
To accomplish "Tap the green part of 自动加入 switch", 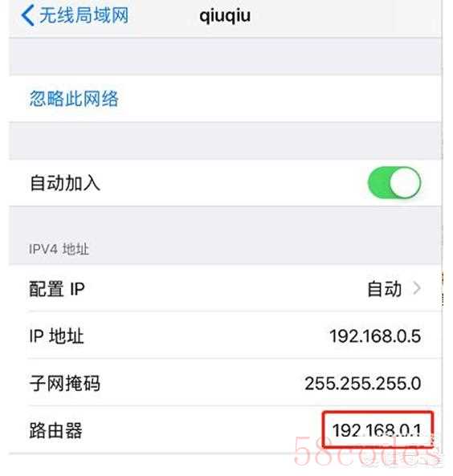I will tap(378, 183).
